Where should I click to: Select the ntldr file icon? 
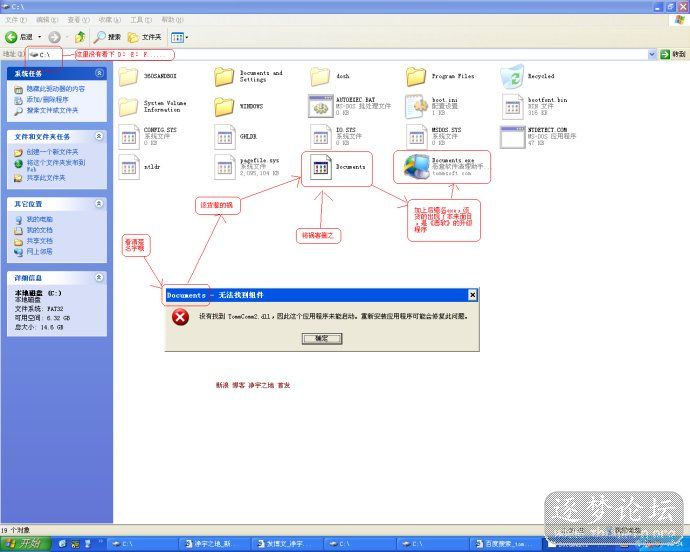tap(128, 167)
